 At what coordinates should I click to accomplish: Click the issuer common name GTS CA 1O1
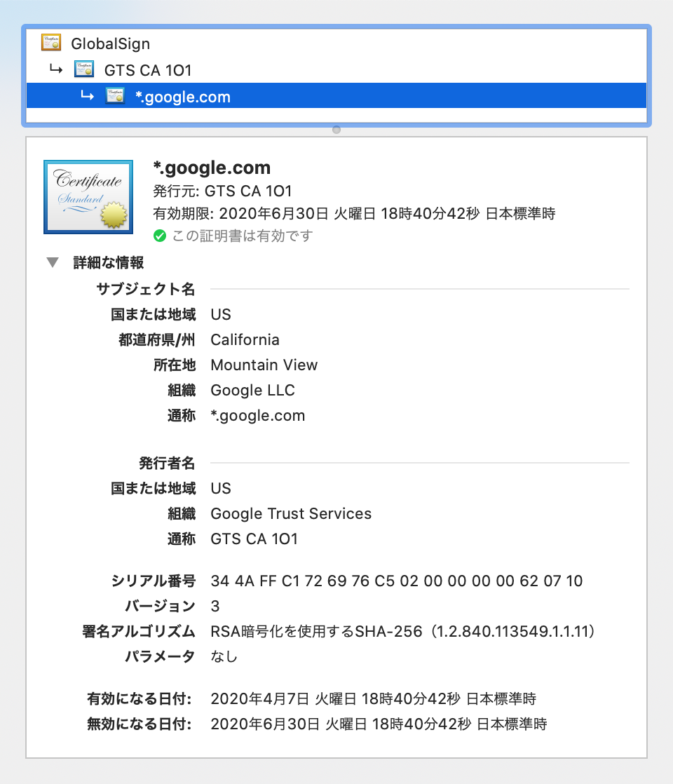tap(254, 539)
